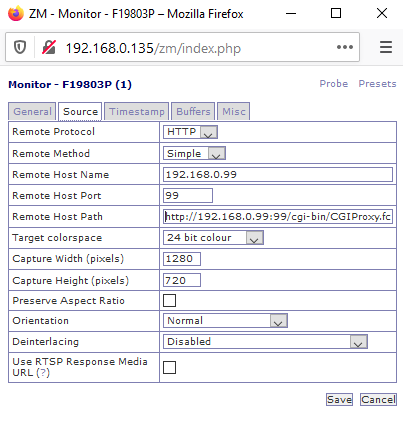403x435 pixels.
Task: Open the page actions three-dots menu
Action: [345, 47]
